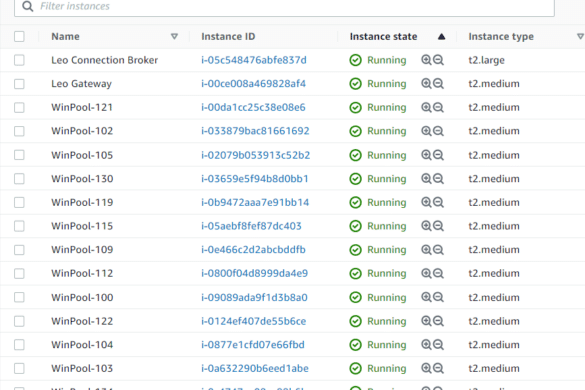This screenshot has width=585, height=390.
Task: Toggle the select-all checkbox in header
Action: pos(19,37)
